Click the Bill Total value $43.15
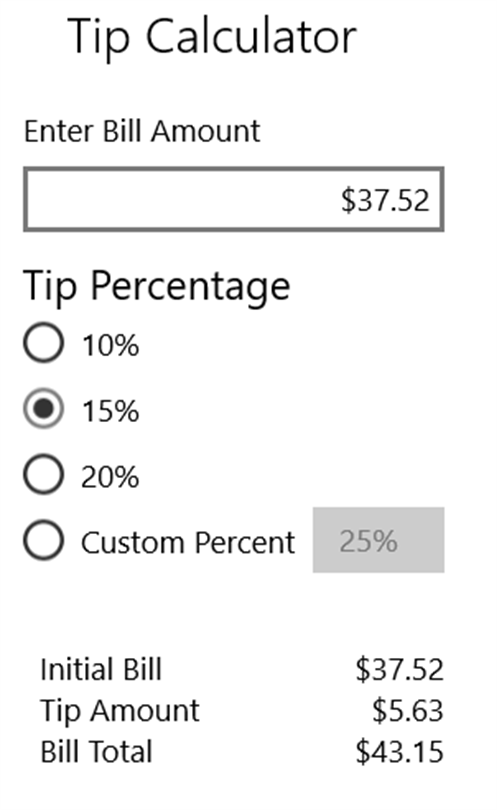This screenshot has height=810, width=497. tap(399, 752)
